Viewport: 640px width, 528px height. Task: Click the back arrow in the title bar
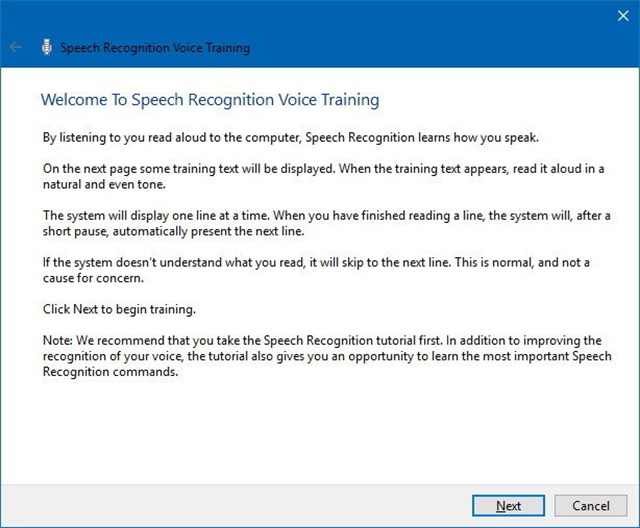pyautogui.click(x=16, y=47)
